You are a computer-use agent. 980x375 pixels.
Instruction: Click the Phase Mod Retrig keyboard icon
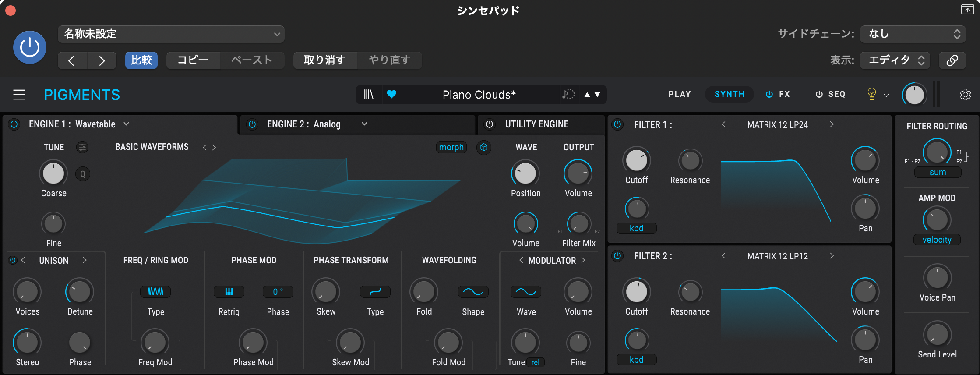pos(229,292)
